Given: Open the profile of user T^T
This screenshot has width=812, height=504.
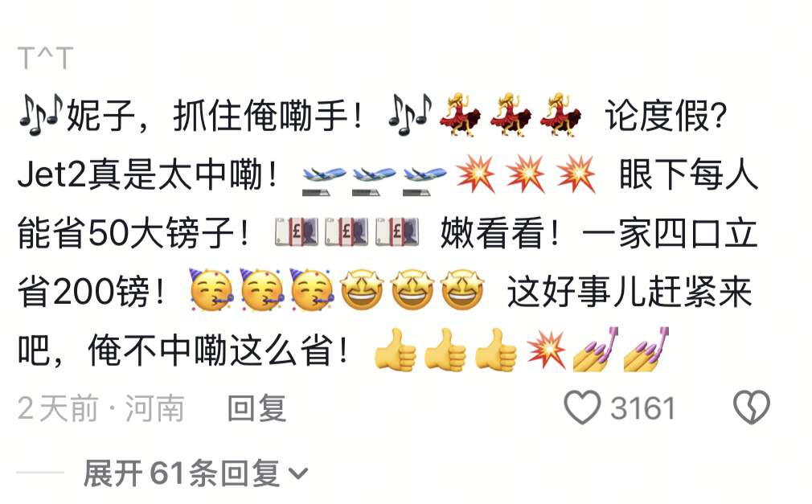Looking at the screenshot, I should click(45, 58).
